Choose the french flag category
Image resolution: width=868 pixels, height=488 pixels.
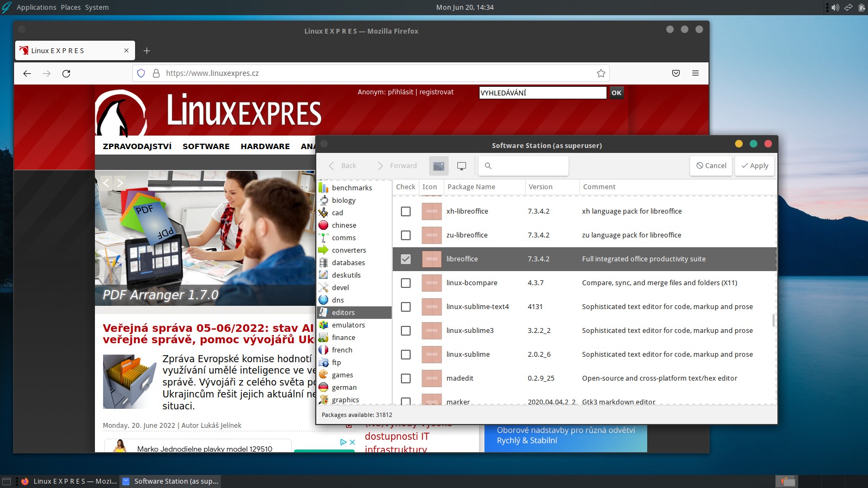(323, 350)
